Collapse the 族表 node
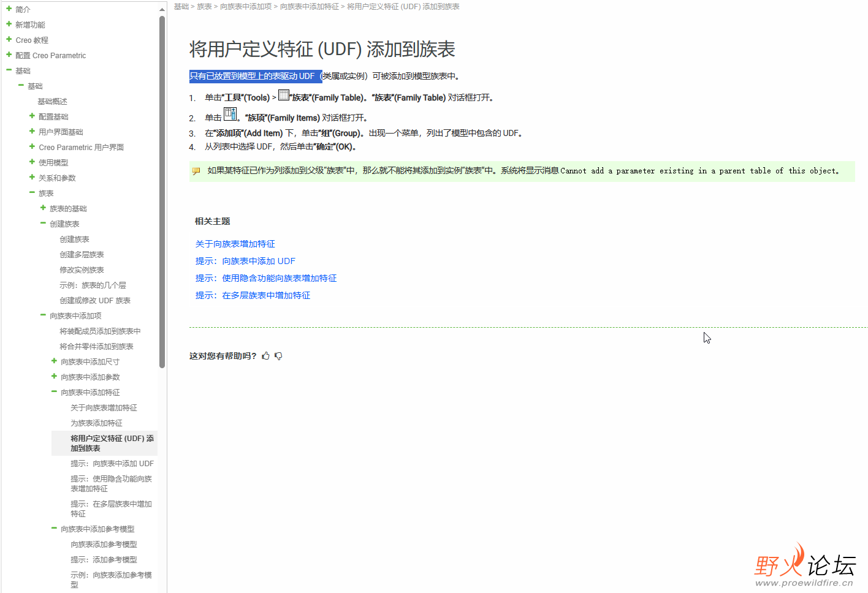 point(32,192)
